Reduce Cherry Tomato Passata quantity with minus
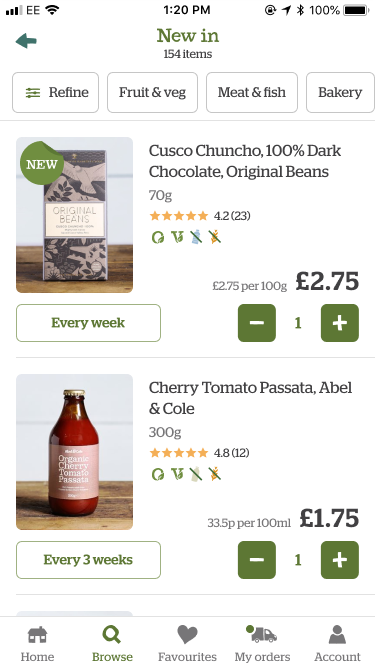This screenshot has width=375, height=668. [x=257, y=560]
